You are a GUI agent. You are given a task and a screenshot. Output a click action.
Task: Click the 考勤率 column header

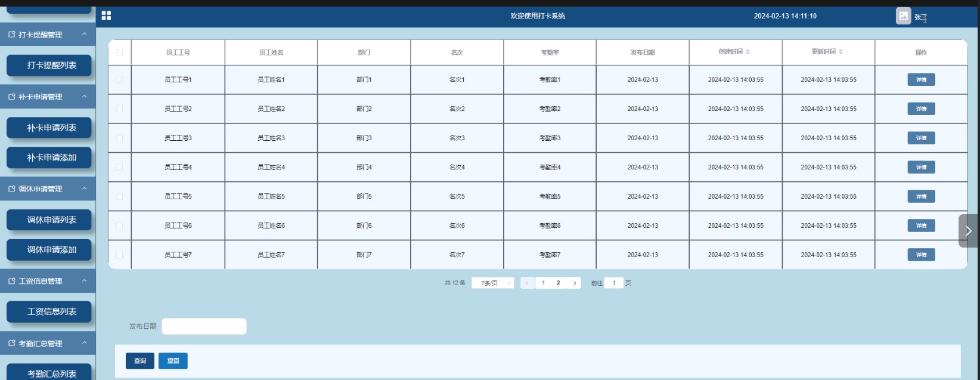pyautogui.click(x=550, y=52)
